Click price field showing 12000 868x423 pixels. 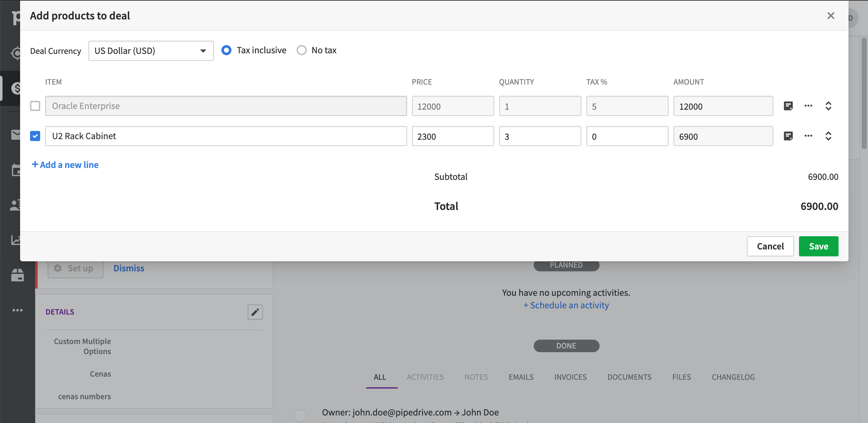453,106
